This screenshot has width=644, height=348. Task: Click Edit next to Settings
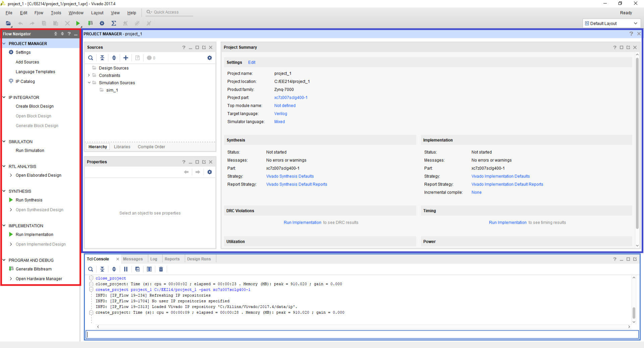252,62
